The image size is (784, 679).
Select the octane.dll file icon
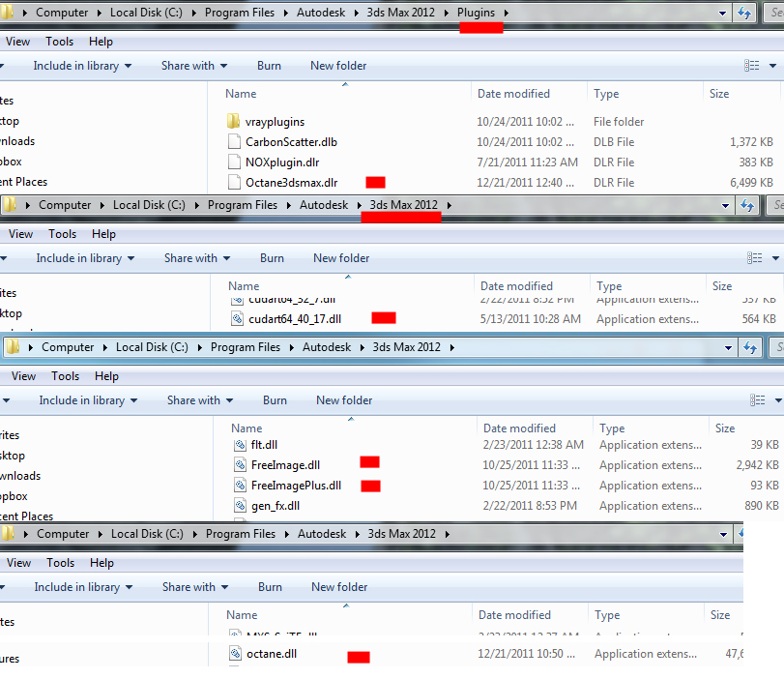tap(235, 654)
